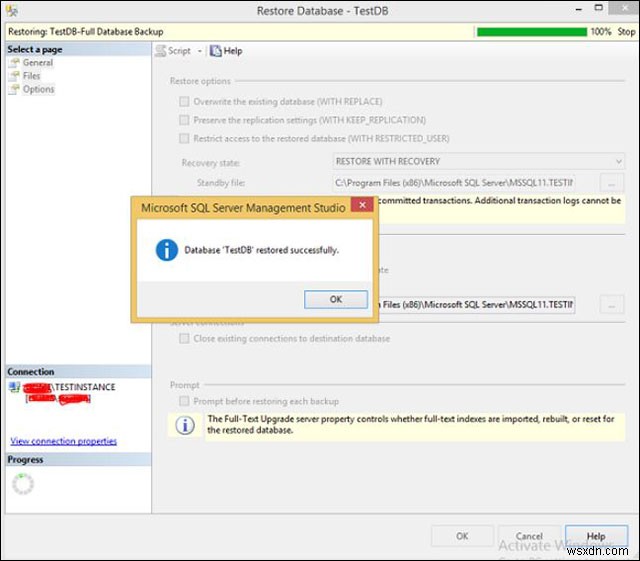The image size is (640, 561).
Task: Click the Progress section header
Action: tap(78, 460)
